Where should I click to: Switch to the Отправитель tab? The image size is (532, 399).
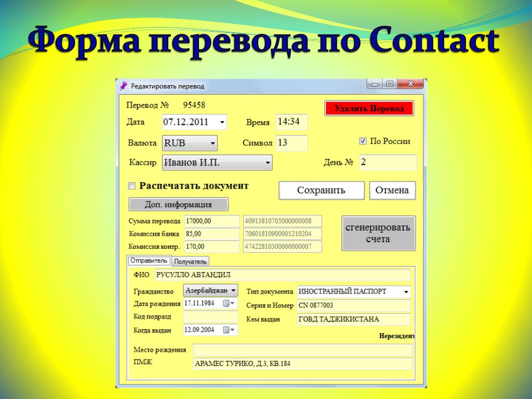[149, 261]
